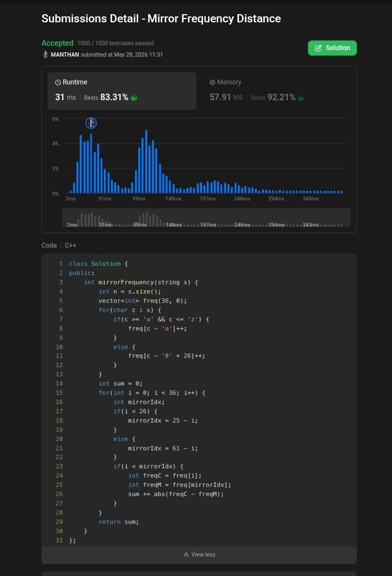
Task: Click code line 'return sum;'
Action: (119, 522)
